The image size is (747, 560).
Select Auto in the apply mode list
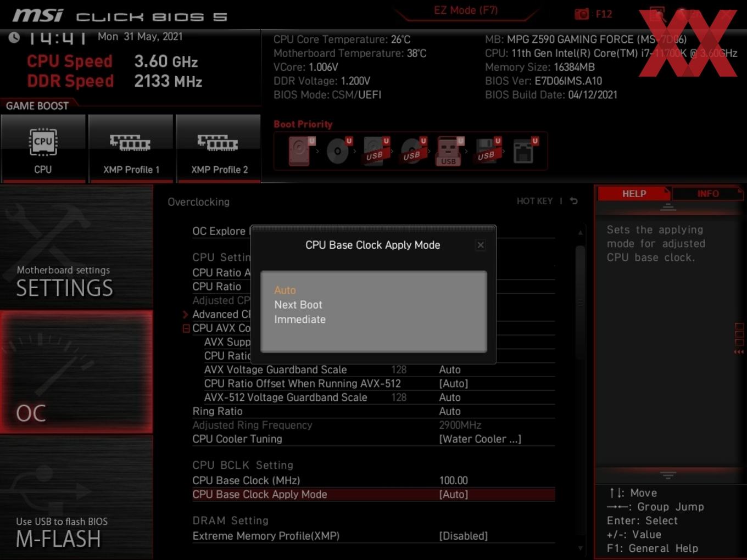pos(285,290)
